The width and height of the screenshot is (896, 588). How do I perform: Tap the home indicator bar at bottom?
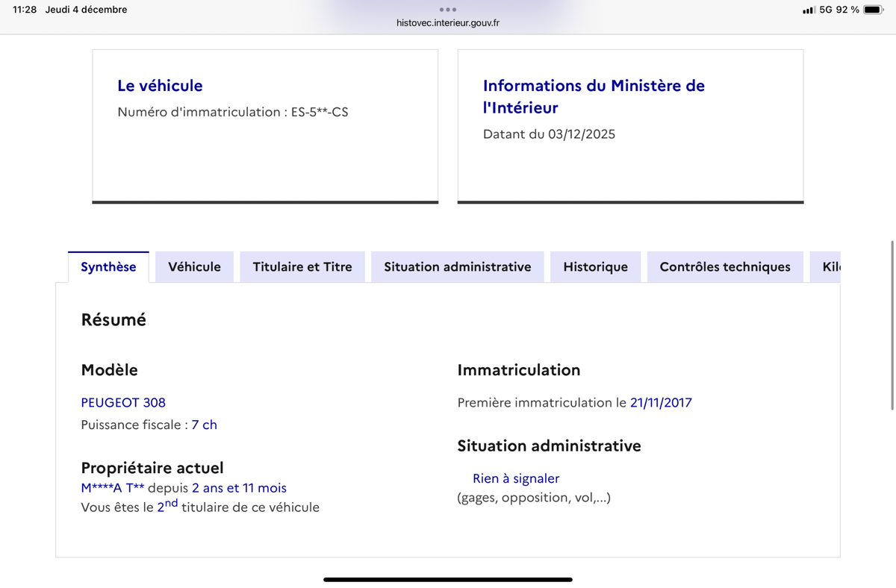pos(448,579)
